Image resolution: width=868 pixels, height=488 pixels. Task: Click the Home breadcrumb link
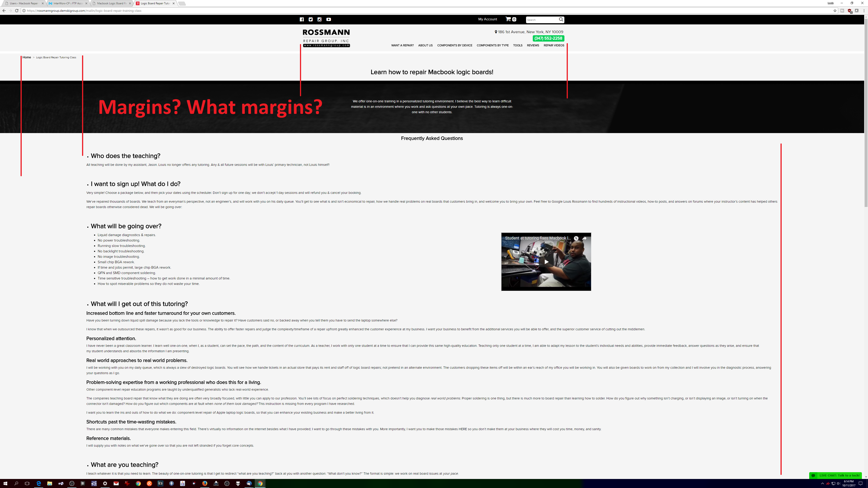pyautogui.click(x=27, y=57)
